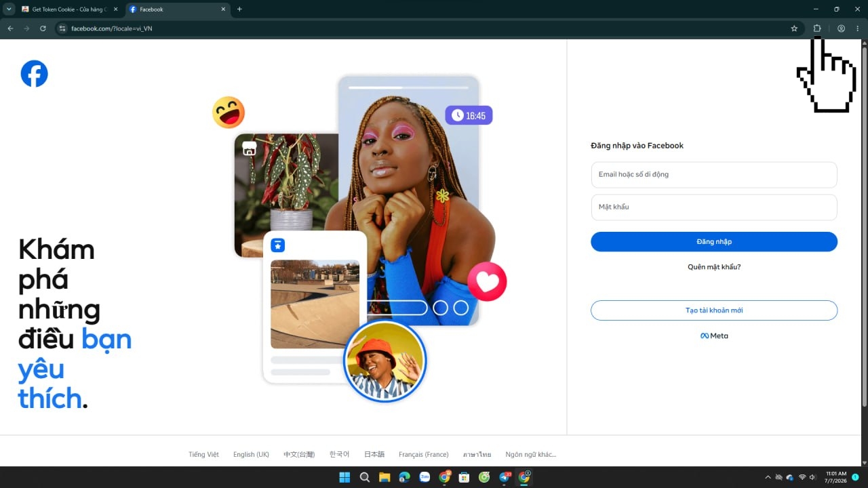
Task: Open the Quên mật khẩu? link
Action: [714, 267]
